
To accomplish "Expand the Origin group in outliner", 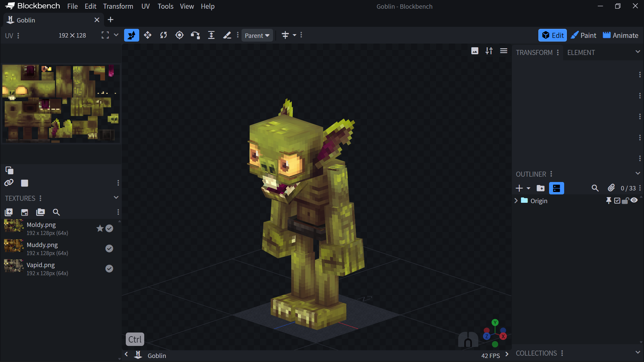I will point(516,201).
